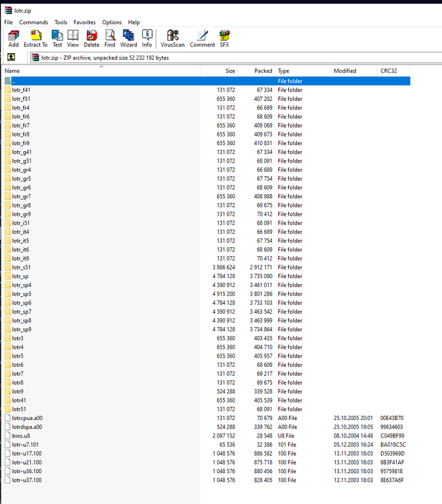This screenshot has height=504, width=442.
Task: Click the CRC32 value C049BF99
Action: pyautogui.click(x=392, y=436)
